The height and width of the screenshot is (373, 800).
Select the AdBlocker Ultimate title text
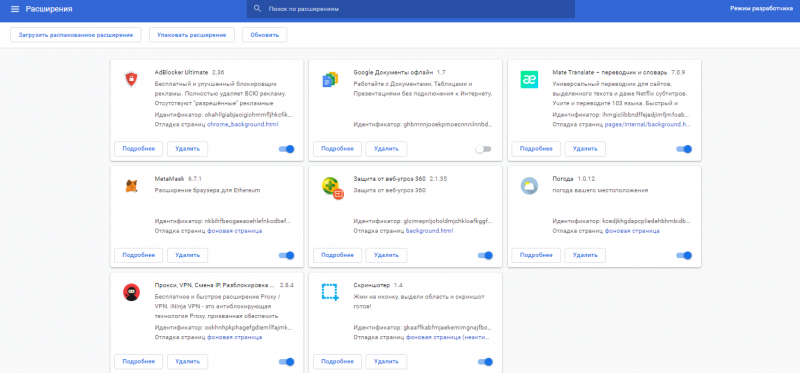[181, 72]
